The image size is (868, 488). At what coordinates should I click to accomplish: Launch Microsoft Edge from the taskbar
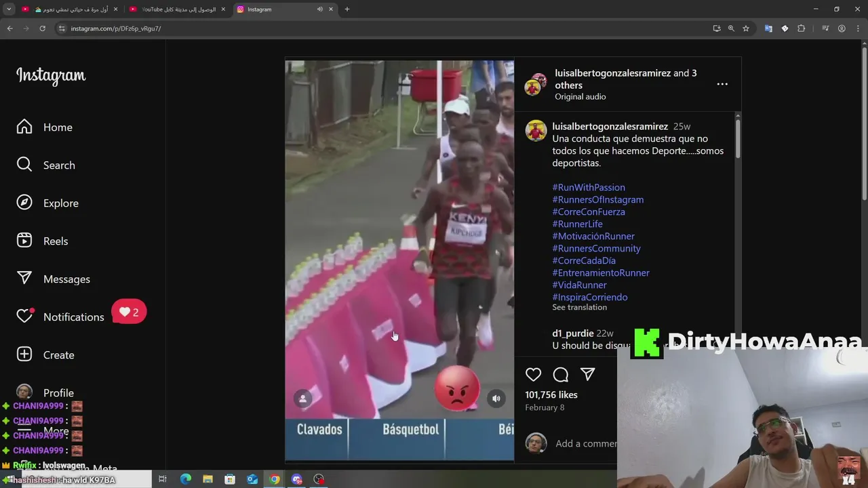(x=186, y=479)
